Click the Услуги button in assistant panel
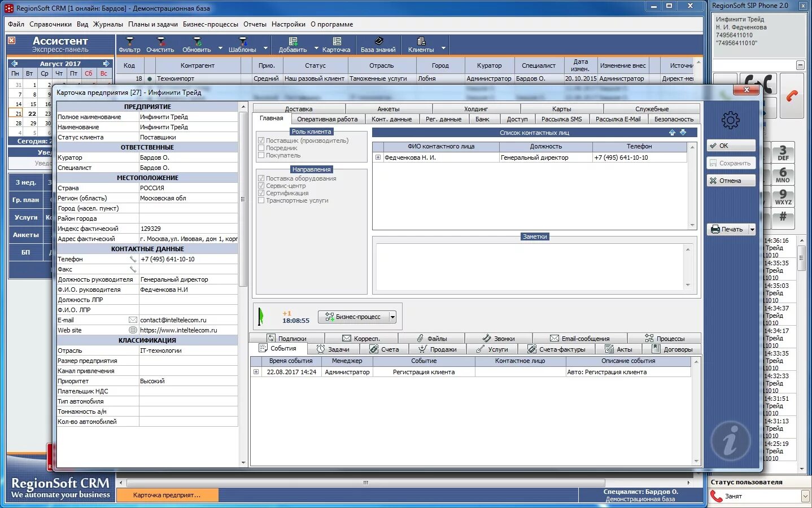 pyautogui.click(x=26, y=217)
